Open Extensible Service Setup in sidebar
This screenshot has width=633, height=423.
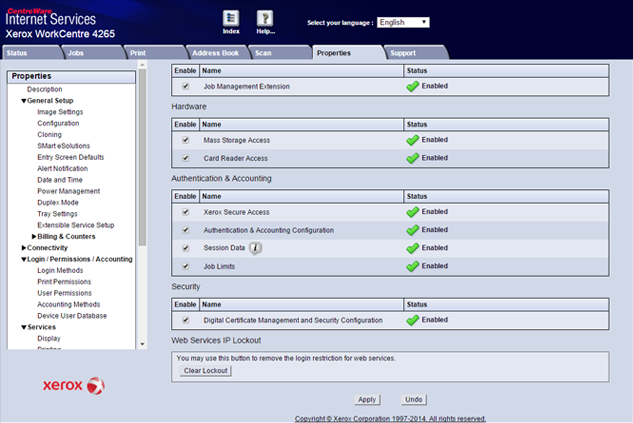pos(75,225)
